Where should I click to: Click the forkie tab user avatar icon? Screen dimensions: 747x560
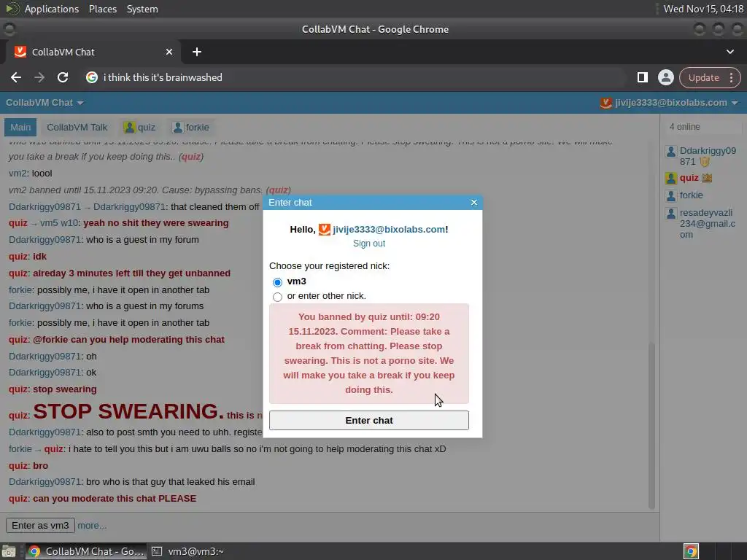click(x=178, y=127)
